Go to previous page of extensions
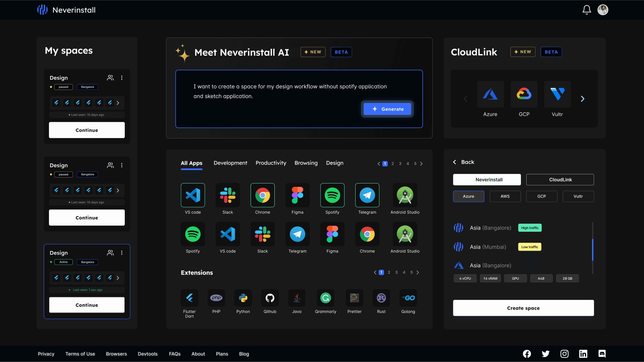Image resolution: width=644 pixels, height=362 pixels. pos(375,272)
